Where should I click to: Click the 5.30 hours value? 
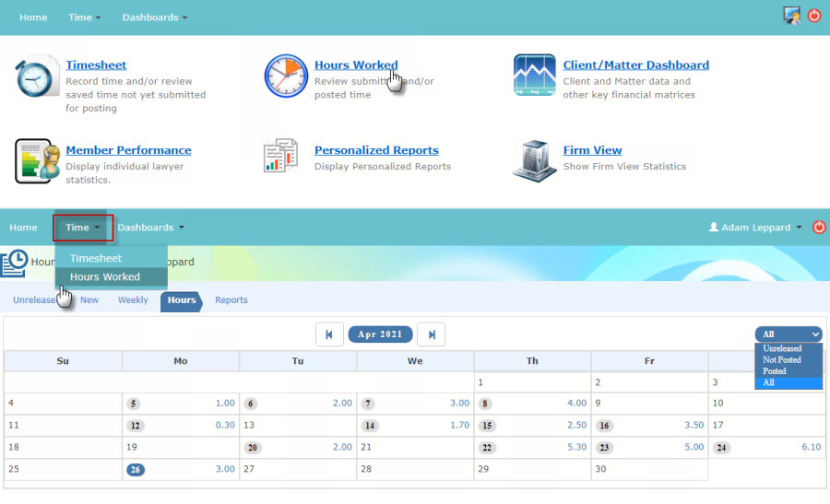click(577, 448)
